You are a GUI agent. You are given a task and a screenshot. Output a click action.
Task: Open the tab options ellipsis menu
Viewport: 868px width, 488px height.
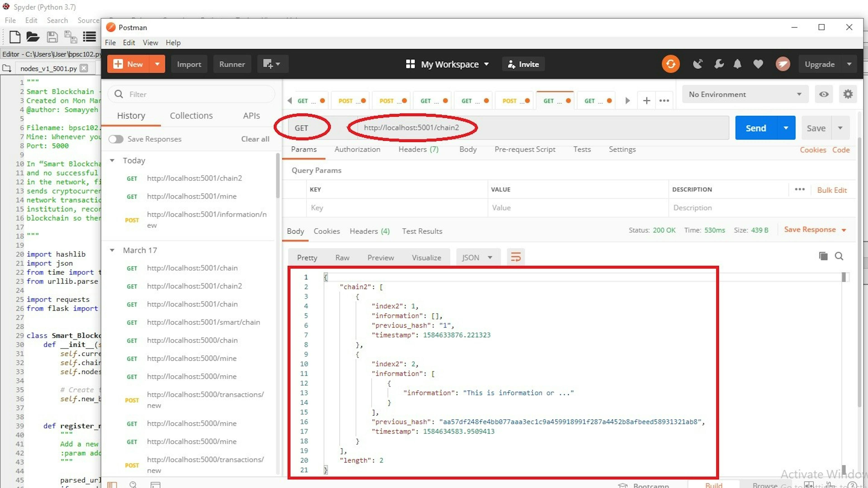click(664, 101)
